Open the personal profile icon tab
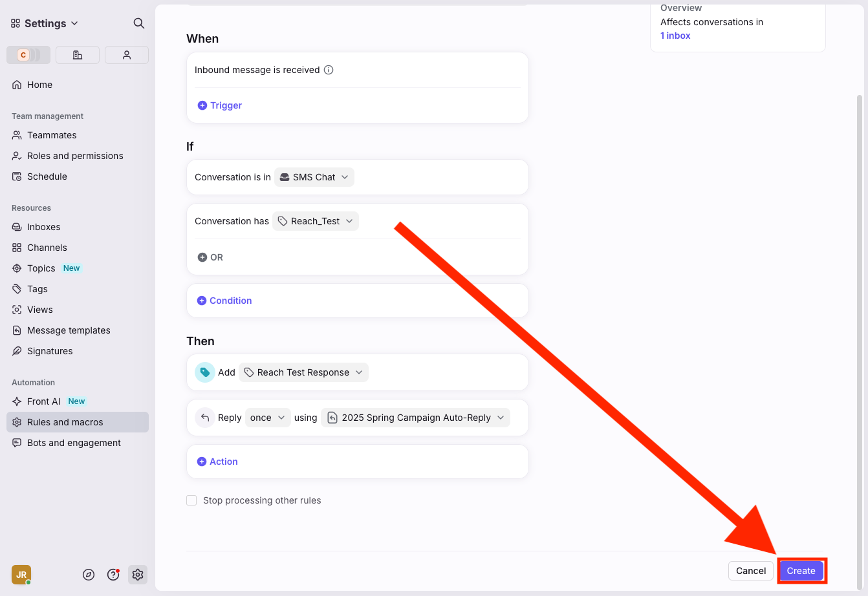 tap(127, 55)
